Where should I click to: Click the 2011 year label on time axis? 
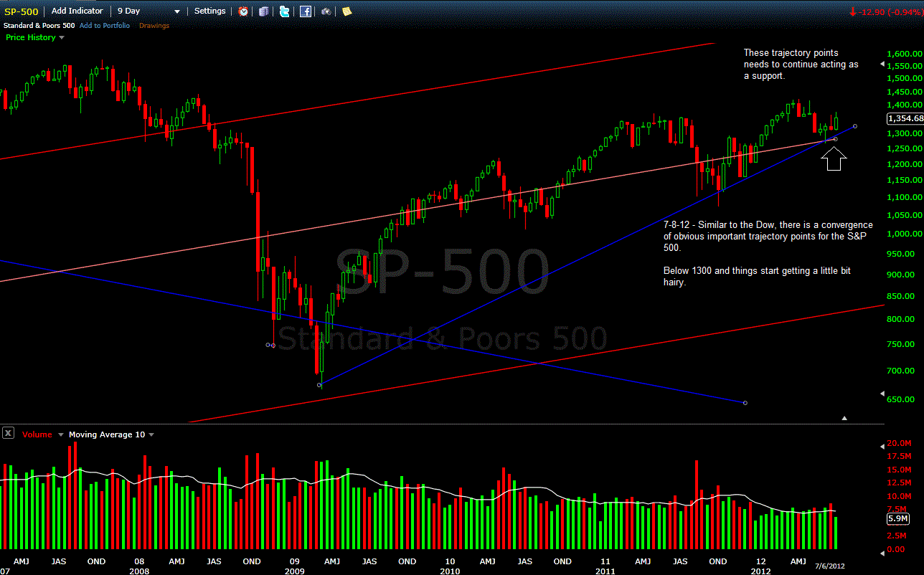coord(605,571)
